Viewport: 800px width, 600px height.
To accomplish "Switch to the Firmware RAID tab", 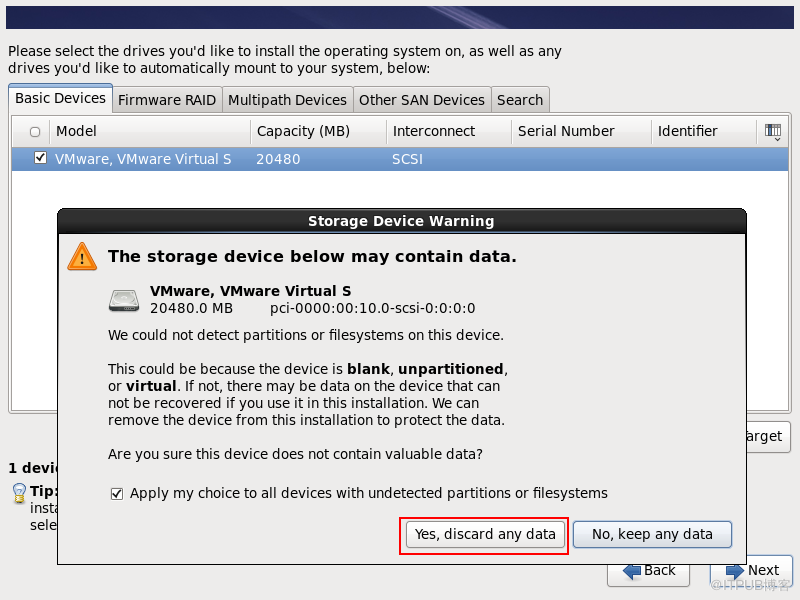I will tap(166, 100).
